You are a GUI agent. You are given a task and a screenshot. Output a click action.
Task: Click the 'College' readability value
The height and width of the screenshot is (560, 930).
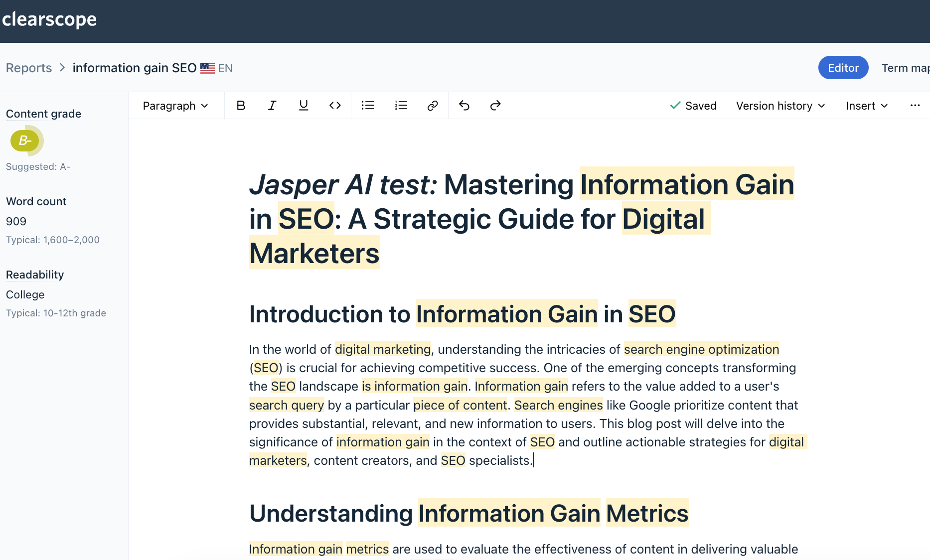click(25, 294)
